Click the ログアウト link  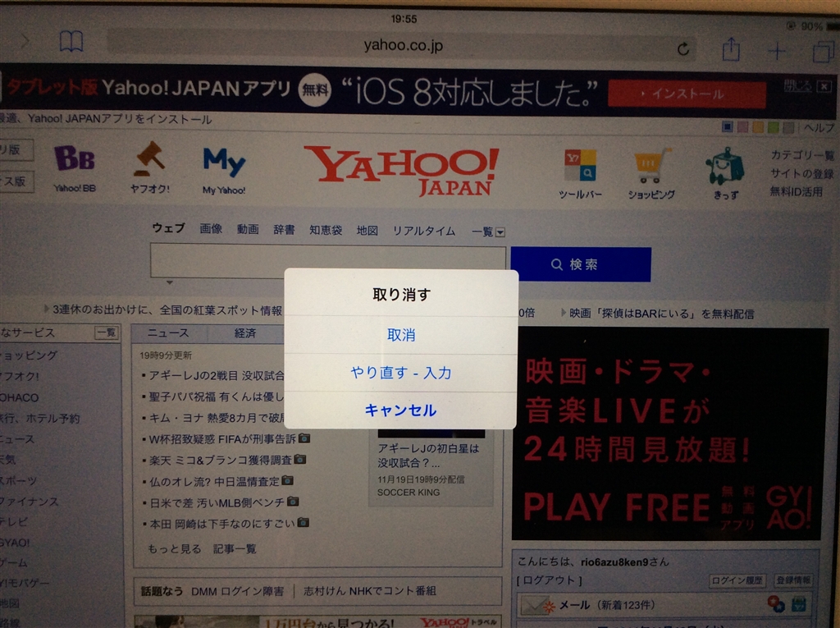(x=549, y=580)
